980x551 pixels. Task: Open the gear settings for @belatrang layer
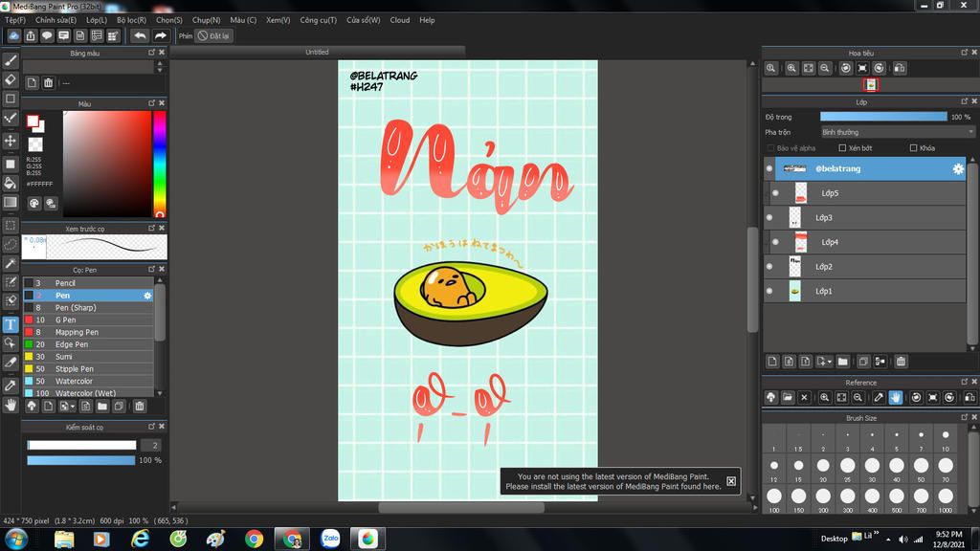[957, 168]
